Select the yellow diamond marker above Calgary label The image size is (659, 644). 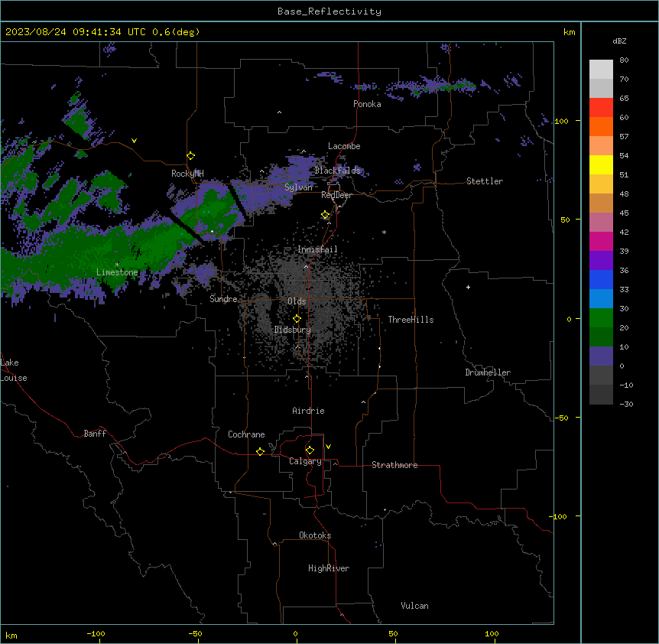pos(310,450)
